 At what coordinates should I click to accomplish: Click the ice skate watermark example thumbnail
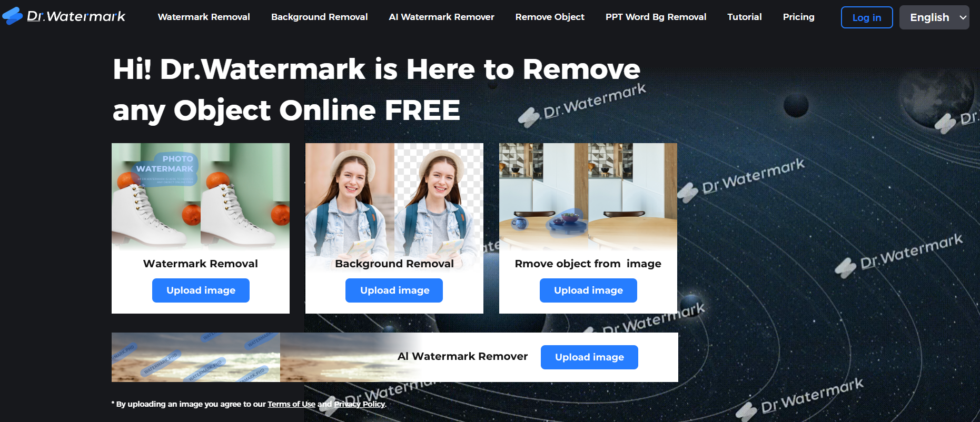[x=201, y=196]
